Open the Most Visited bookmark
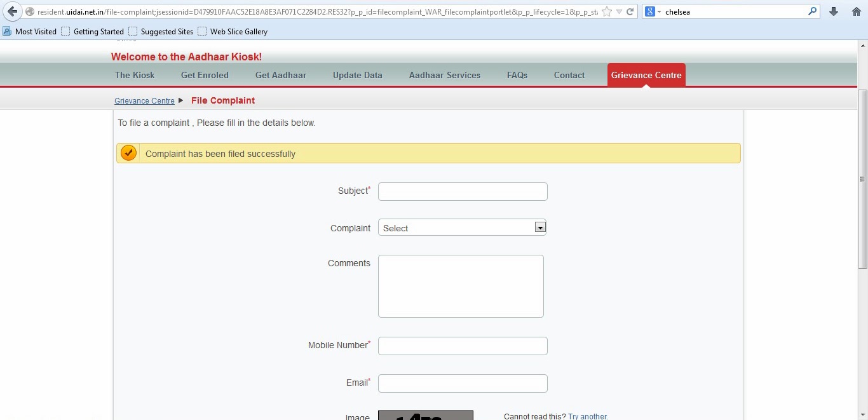Screen dimensions: 868x420 [x=29, y=31]
